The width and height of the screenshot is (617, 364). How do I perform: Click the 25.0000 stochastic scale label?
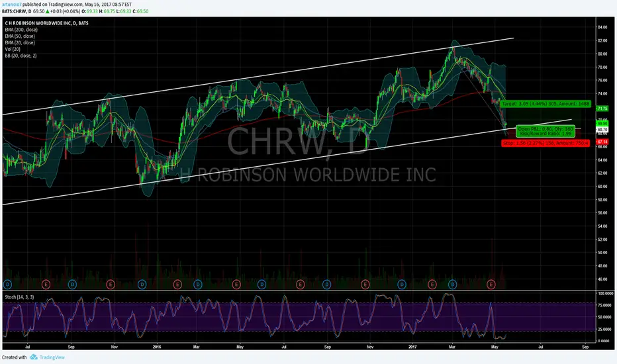point(606,329)
